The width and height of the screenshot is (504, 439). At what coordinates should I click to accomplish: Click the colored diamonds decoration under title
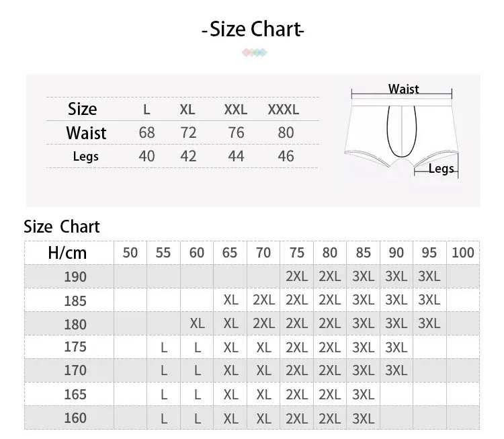coord(254,52)
